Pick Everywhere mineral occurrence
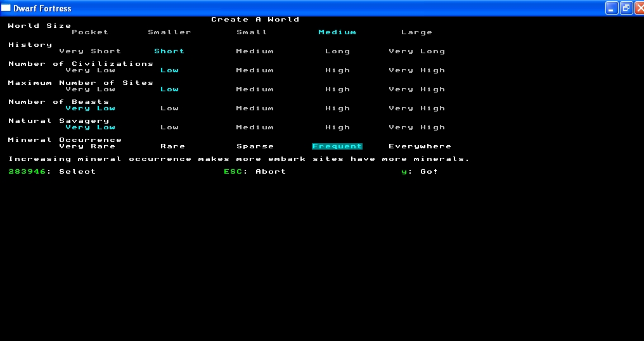This screenshot has width=644, height=341. point(420,146)
